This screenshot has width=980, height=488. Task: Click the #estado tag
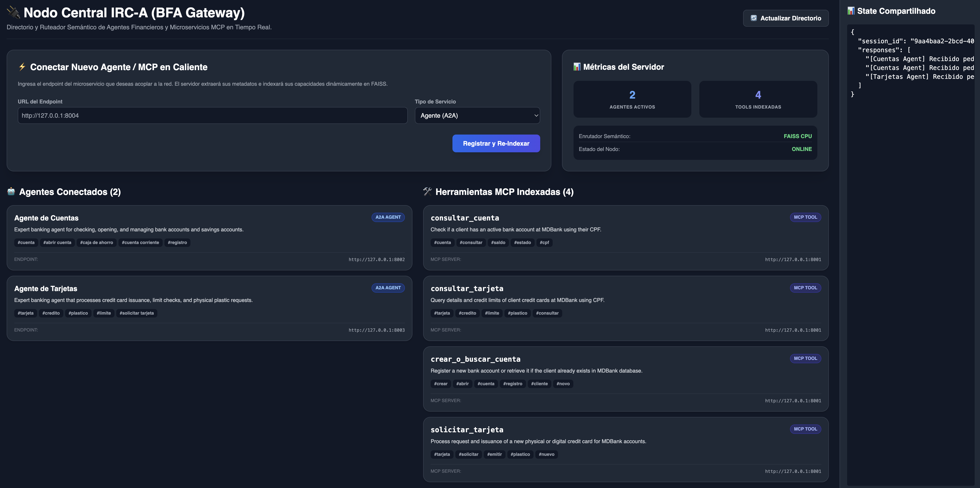[522, 242]
